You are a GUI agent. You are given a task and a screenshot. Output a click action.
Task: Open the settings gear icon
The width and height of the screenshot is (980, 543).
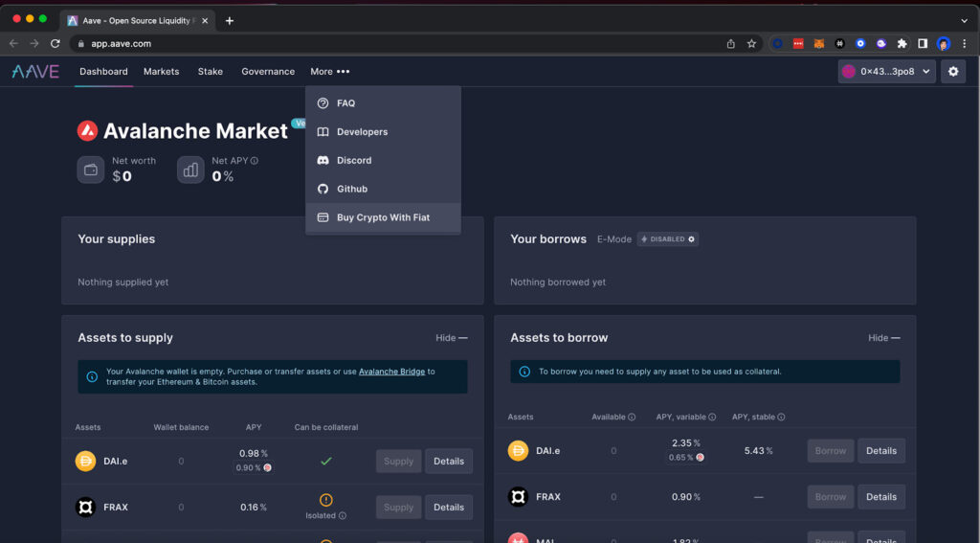click(952, 72)
